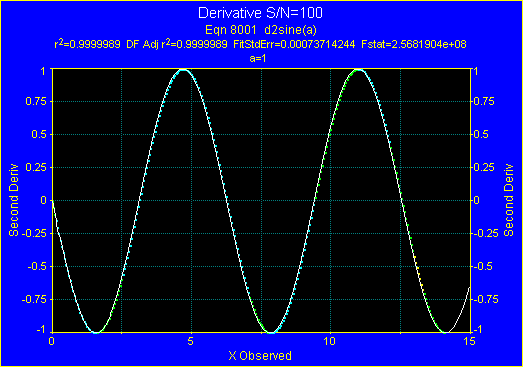Viewport: 523px width, 367px height.
Task: Select the 'Fstat=2.5681904e+08' value
Action: (414, 44)
